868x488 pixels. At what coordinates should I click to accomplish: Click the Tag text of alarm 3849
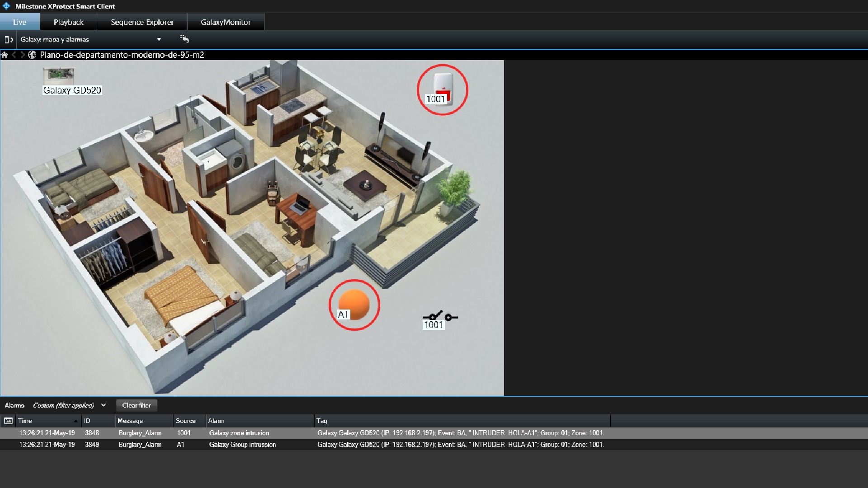tap(461, 445)
